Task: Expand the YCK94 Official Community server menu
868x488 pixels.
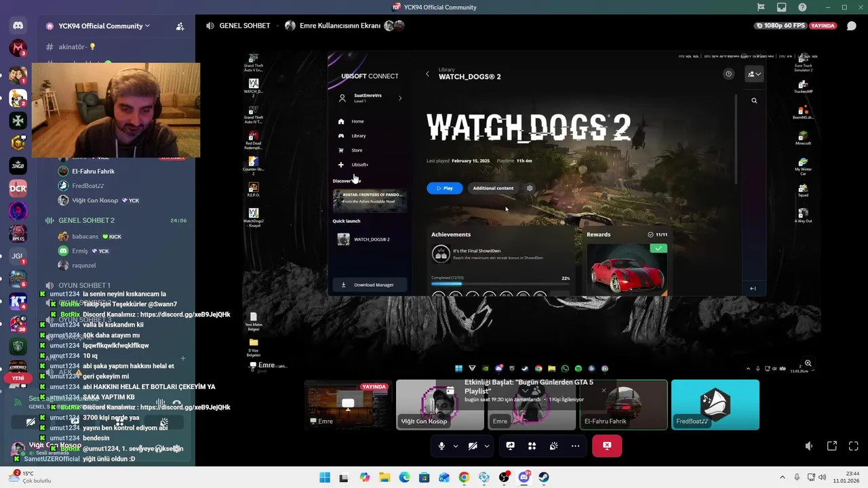Action: pyautogui.click(x=105, y=26)
